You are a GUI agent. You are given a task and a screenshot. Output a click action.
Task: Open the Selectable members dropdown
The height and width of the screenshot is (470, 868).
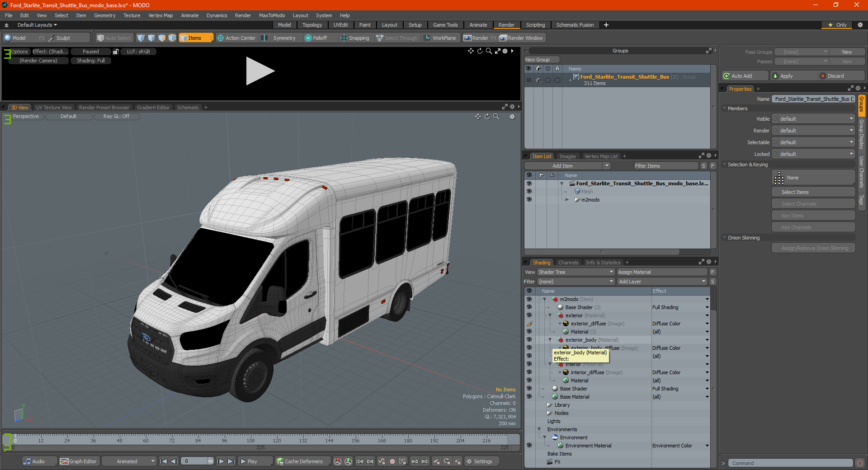tap(814, 142)
